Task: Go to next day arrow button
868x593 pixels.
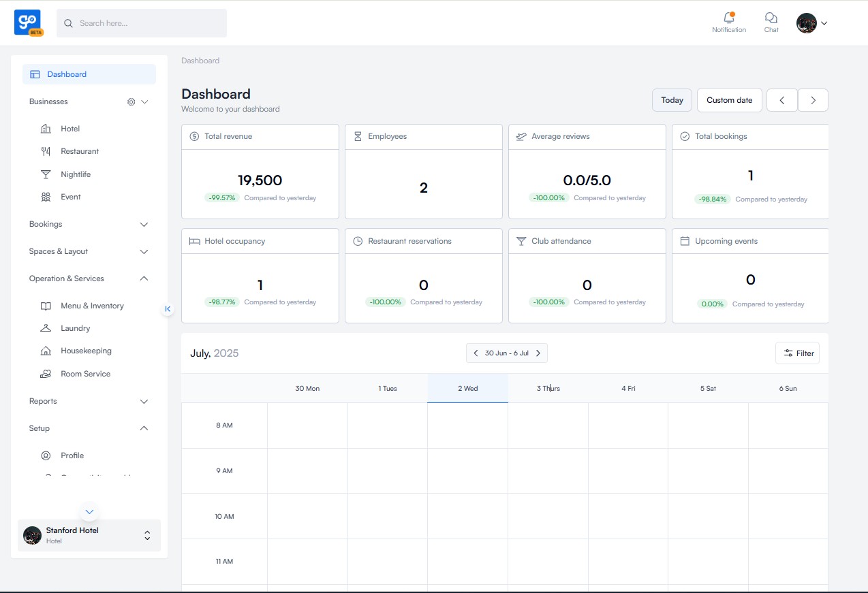Action: (813, 100)
